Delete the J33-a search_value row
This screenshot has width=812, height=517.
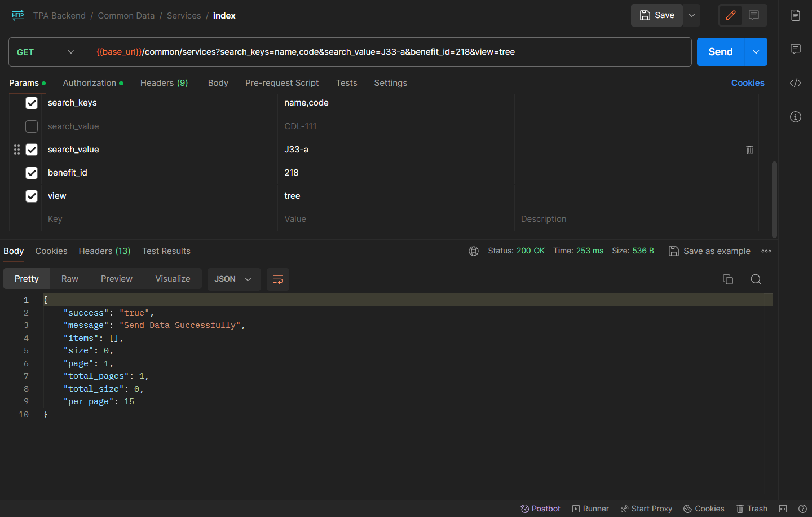(x=749, y=150)
